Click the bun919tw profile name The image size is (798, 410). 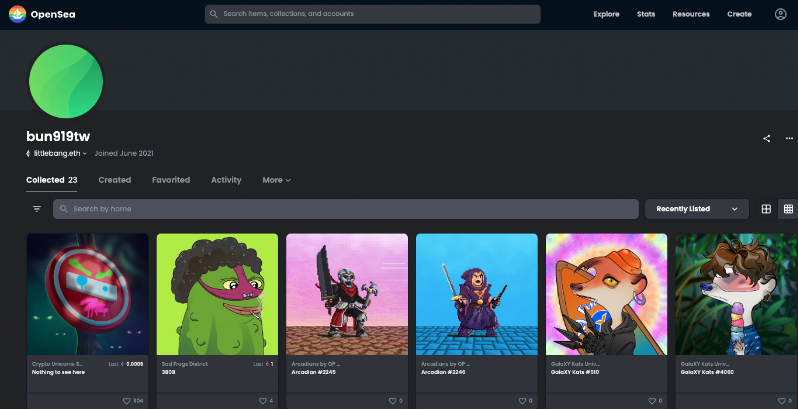(x=58, y=136)
